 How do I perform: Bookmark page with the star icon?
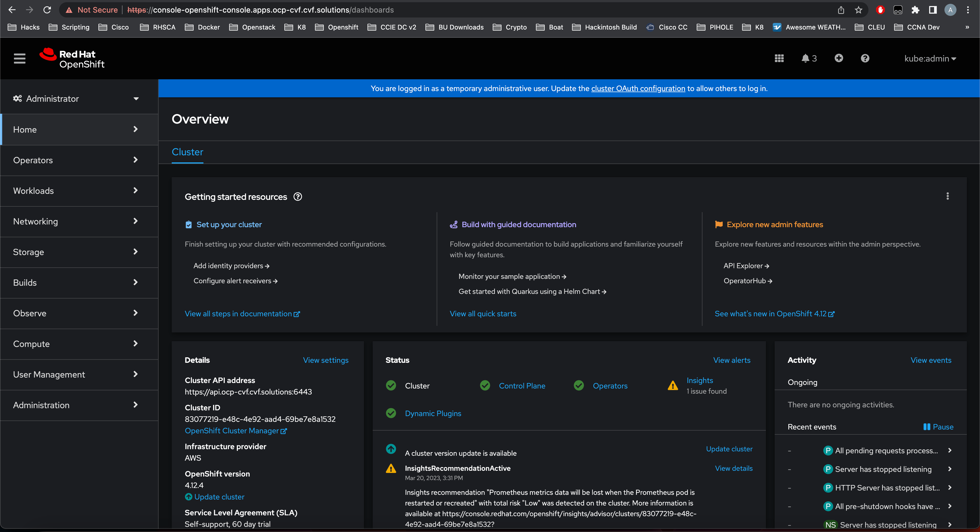[858, 10]
